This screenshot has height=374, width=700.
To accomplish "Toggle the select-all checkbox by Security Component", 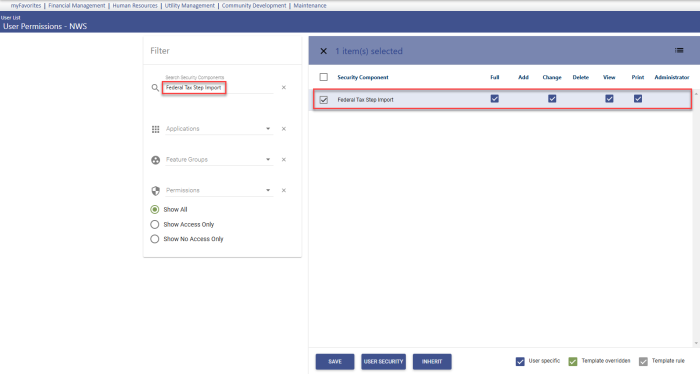I will [x=324, y=77].
